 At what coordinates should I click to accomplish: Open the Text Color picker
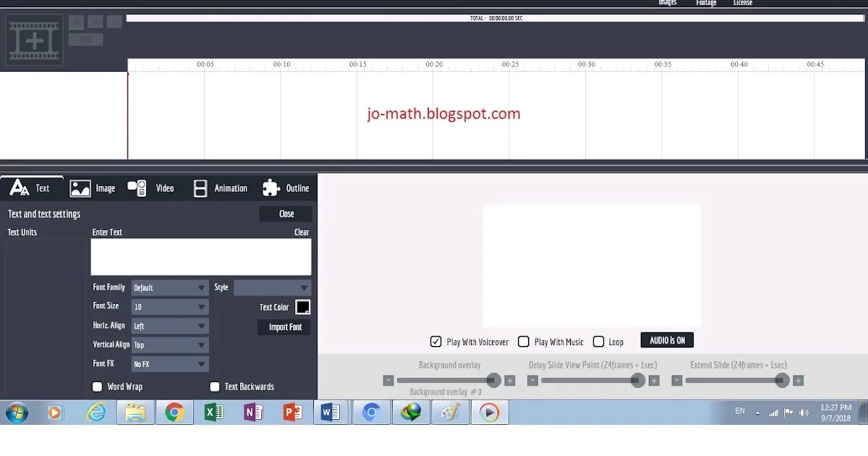[302, 306]
